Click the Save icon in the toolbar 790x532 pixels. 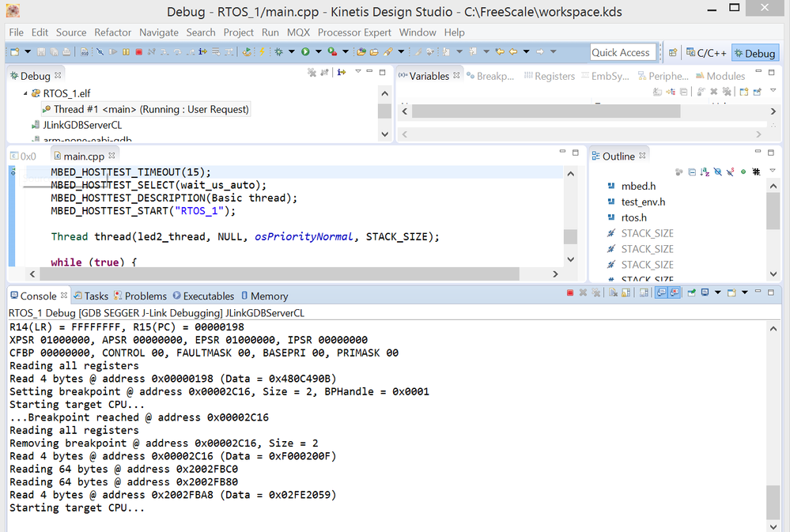[x=41, y=52]
